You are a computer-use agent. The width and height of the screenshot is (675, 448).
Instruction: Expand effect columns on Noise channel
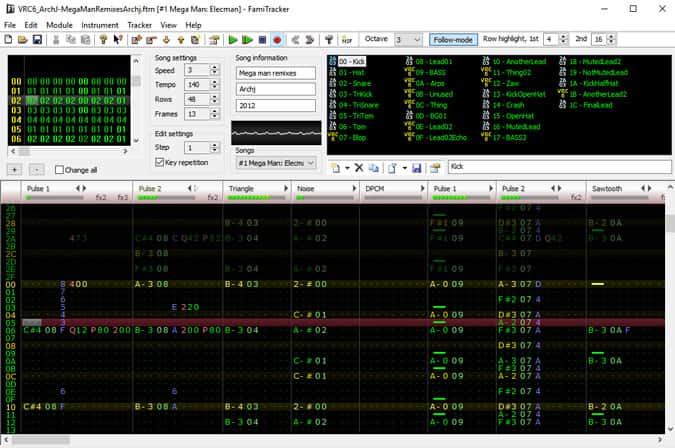tap(354, 188)
